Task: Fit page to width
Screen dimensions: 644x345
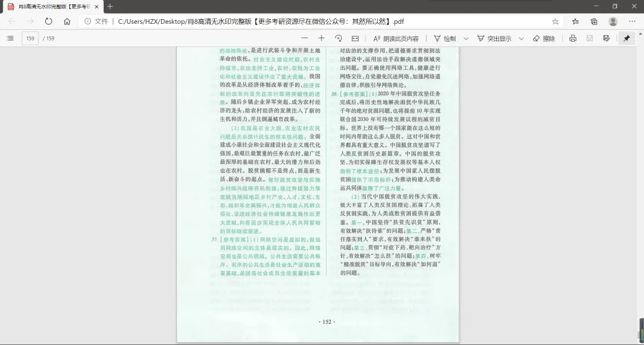Action: pyautogui.click(x=355, y=38)
